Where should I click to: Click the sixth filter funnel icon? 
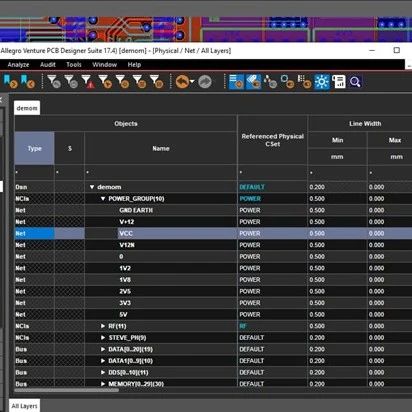point(139,81)
